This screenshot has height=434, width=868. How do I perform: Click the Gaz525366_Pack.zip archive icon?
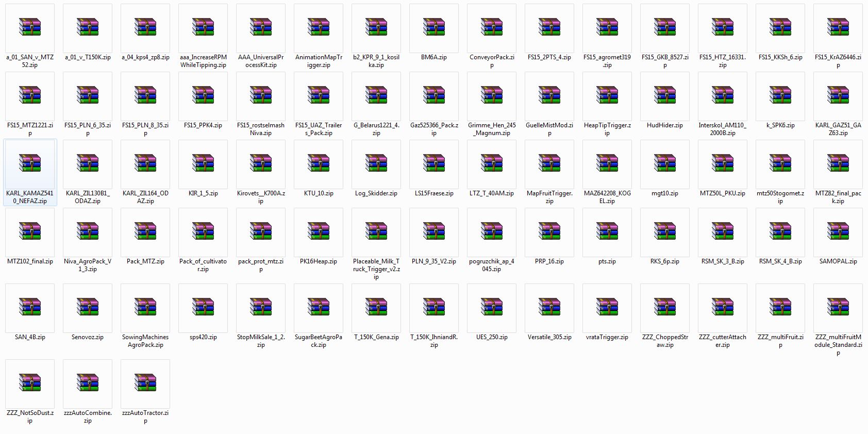click(434, 95)
